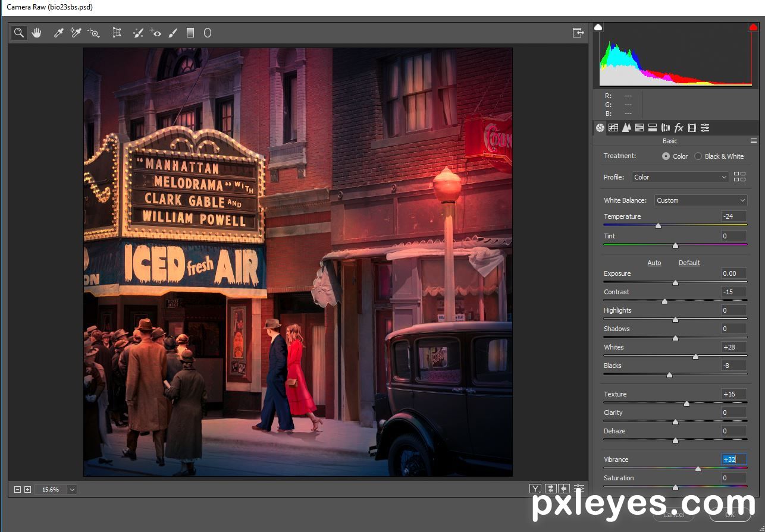Click the Exposure value field 0.00
The width and height of the screenshot is (765, 532).
click(x=733, y=273)
